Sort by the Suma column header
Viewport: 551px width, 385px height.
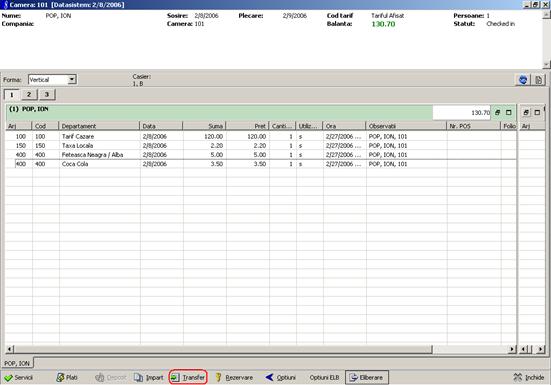(205, 126)
